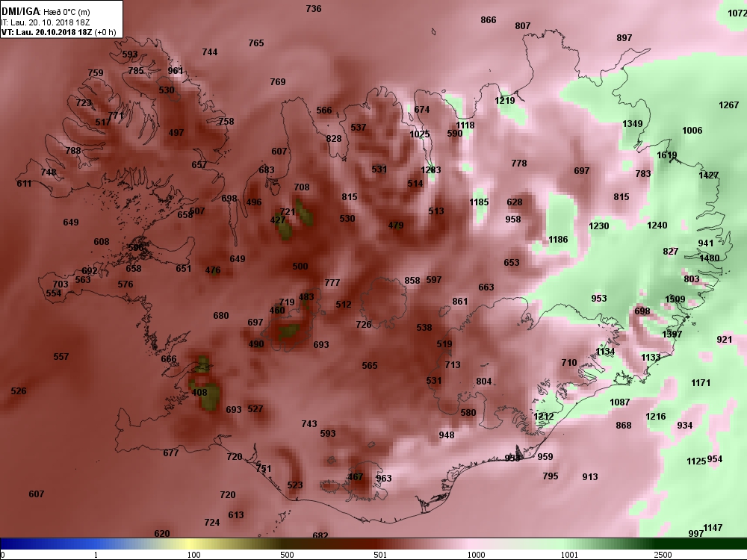
Task: Click the color scale label '2500'
Action: tap(662, 555)
